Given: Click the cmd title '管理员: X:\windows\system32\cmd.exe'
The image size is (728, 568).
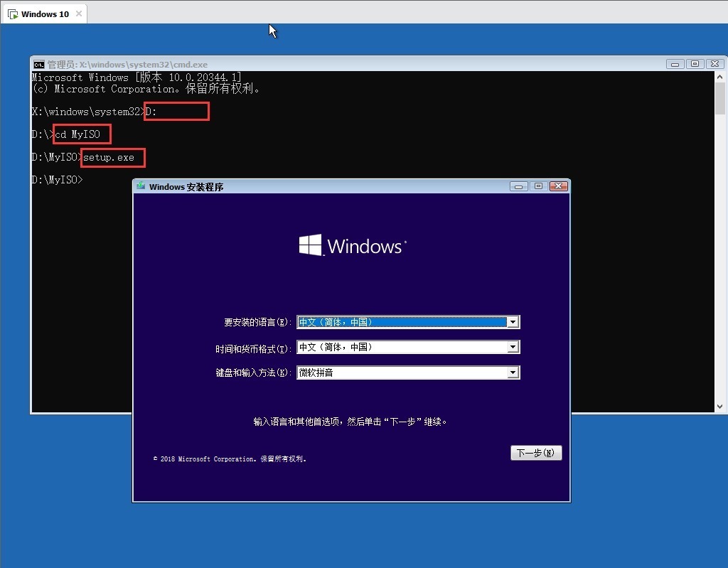Looking at the screenshot, I should point(127,65).
